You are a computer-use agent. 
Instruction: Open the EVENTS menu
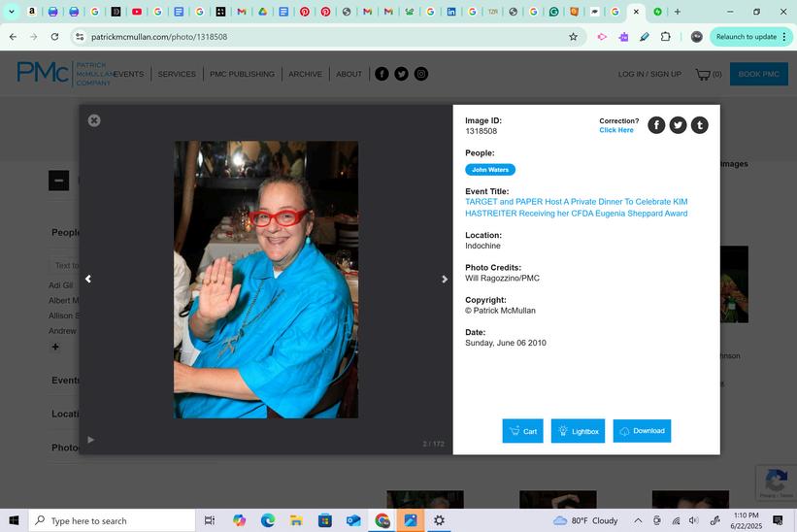click(x=128, y=74)
